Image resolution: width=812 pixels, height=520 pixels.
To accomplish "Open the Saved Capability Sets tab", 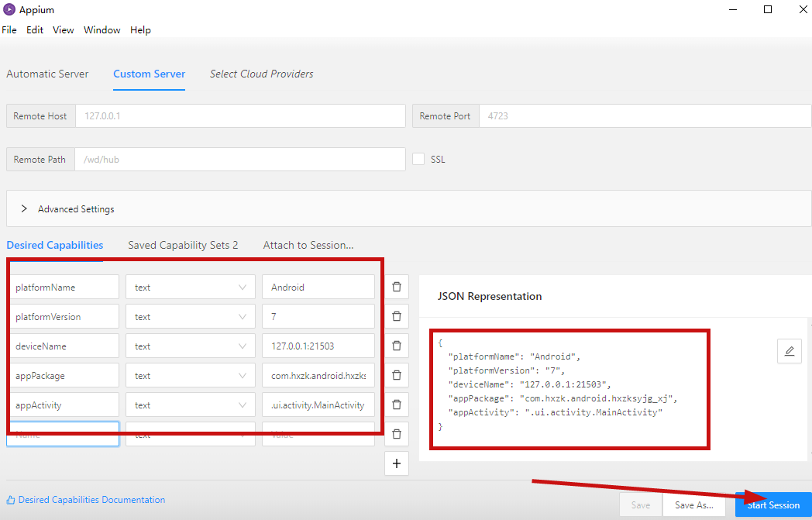I will tap(183, 245).
